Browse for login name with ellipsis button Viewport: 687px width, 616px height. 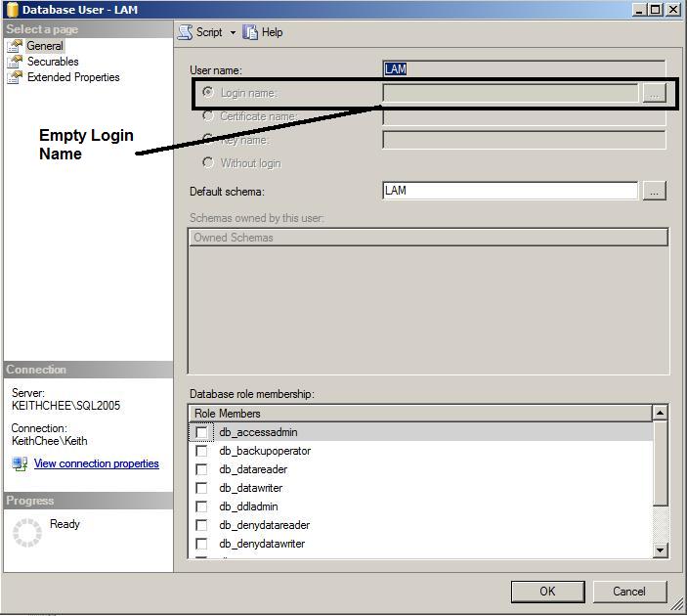654,93
